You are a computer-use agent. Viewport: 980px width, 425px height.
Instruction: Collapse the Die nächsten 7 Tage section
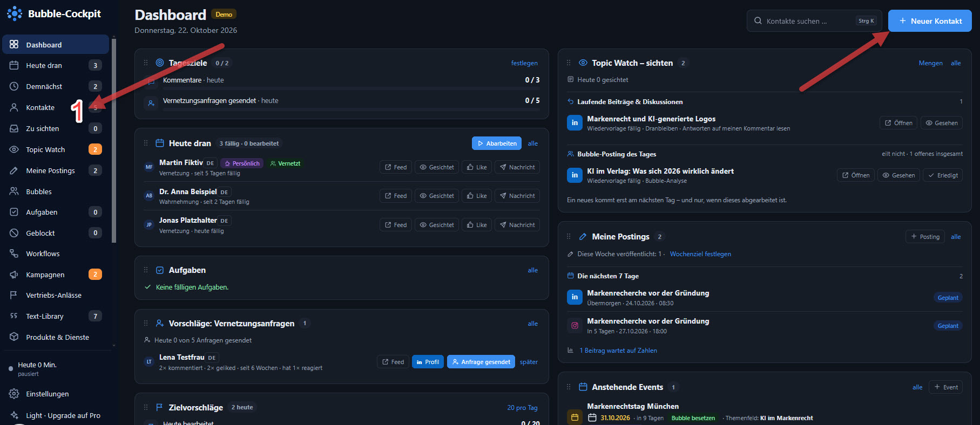pos(765,276)
